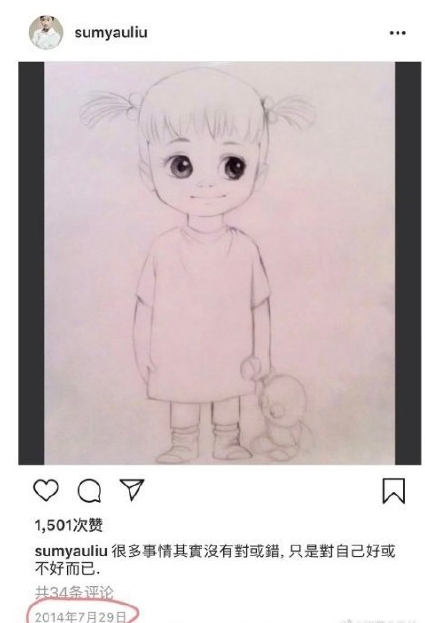Click the sumyauliu username in the caption

tap(71, 551)
